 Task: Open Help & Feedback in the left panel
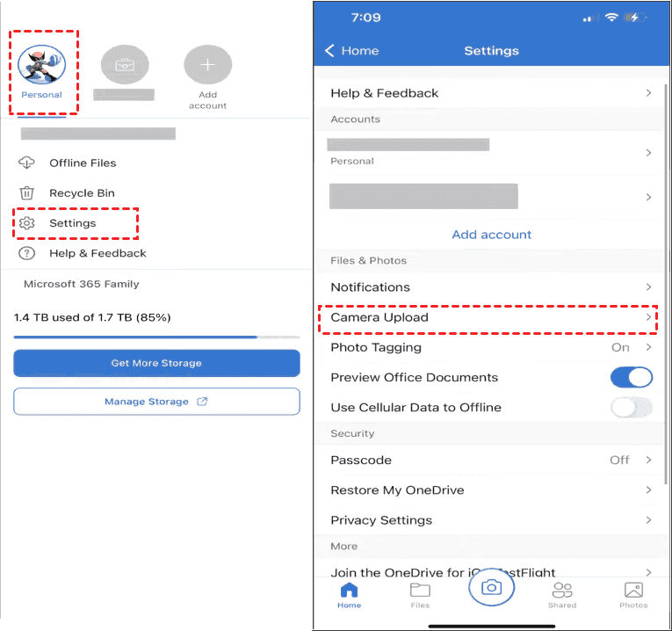[98, 253]
